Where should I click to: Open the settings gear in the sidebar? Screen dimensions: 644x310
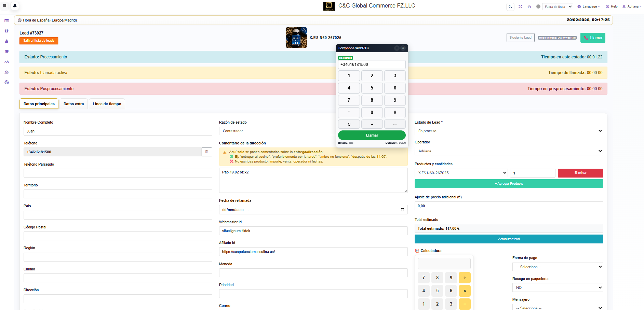click(x=6, y=82)
